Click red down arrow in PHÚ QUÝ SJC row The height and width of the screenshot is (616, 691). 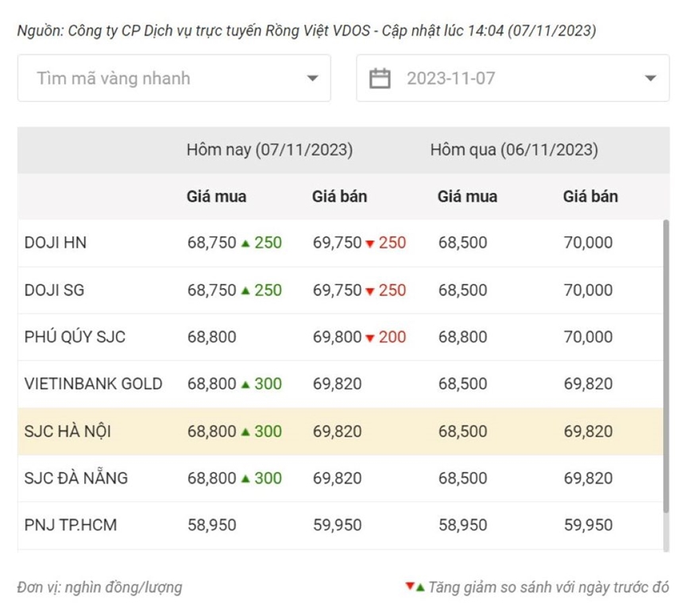(370, 338)
